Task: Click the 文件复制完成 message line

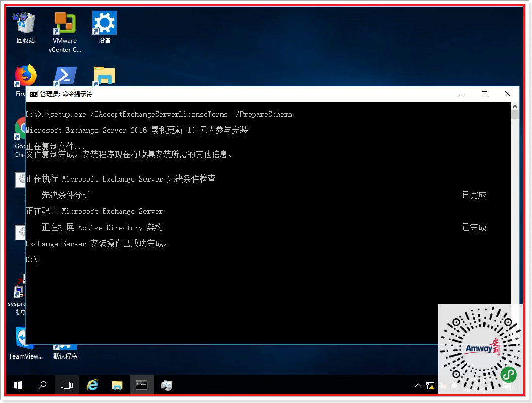Action: 129,155
